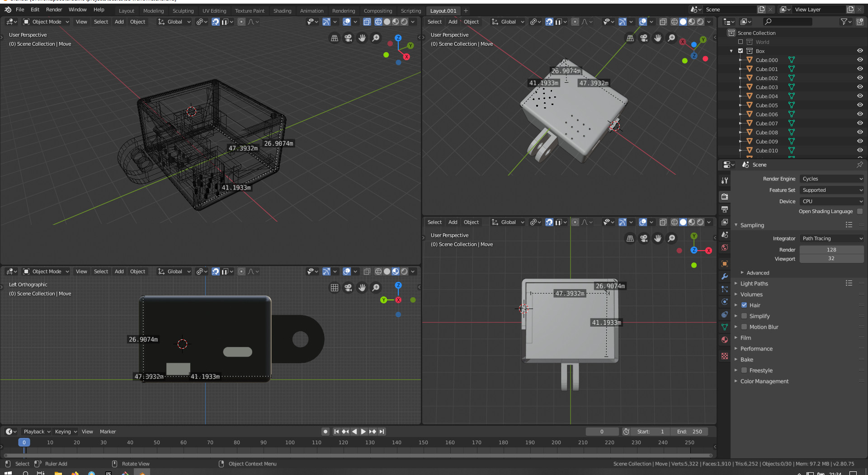The height and width of the screenshot is (475, 868).
Task: Jump to the timeline end frame button
Action: pos(382,432)
